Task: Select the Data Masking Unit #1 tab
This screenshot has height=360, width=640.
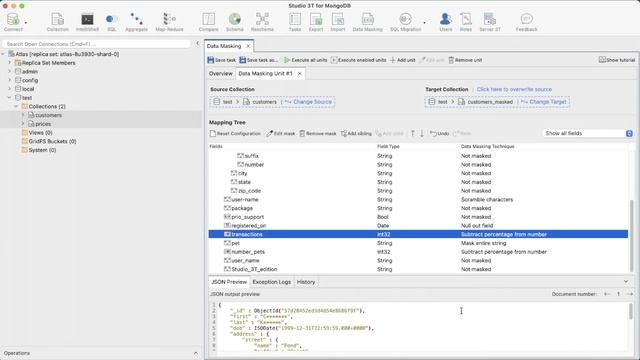Action: [265, 73]
